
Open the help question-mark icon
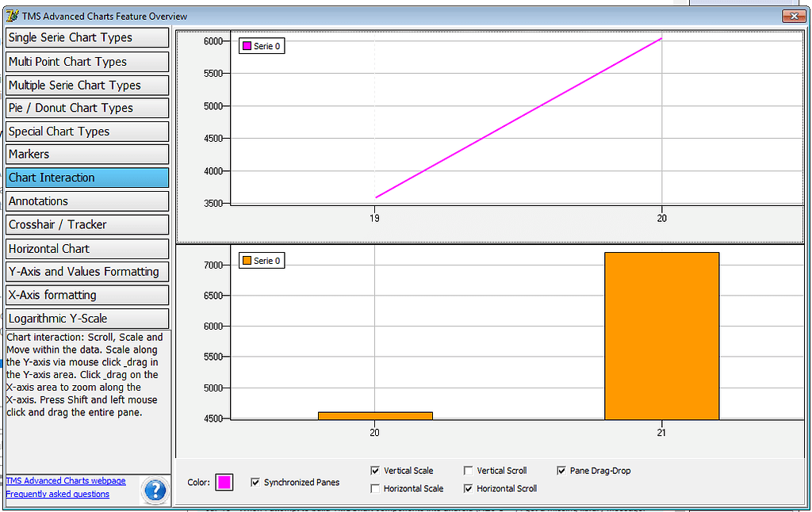[155, 491]
